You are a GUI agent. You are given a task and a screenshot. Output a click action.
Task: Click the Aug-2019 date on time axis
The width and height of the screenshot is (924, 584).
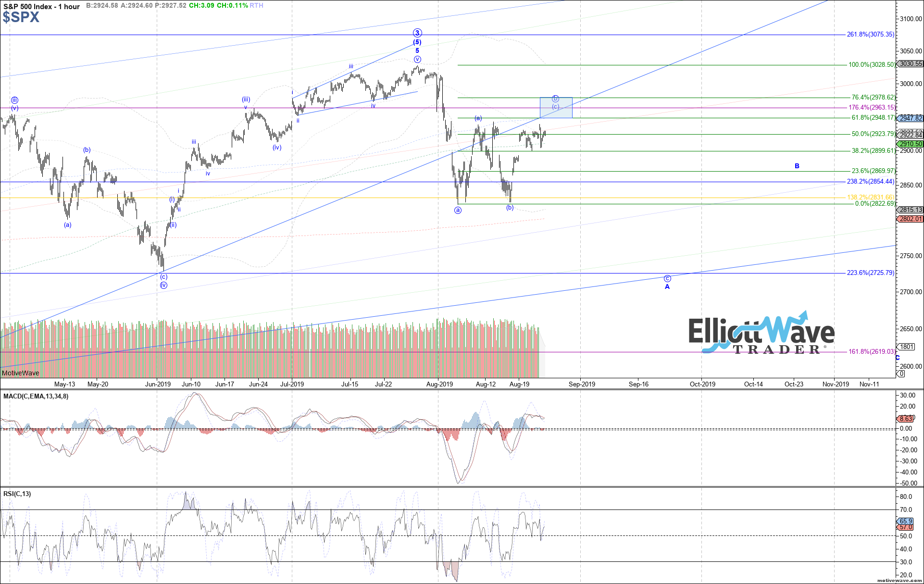point(439,384)
